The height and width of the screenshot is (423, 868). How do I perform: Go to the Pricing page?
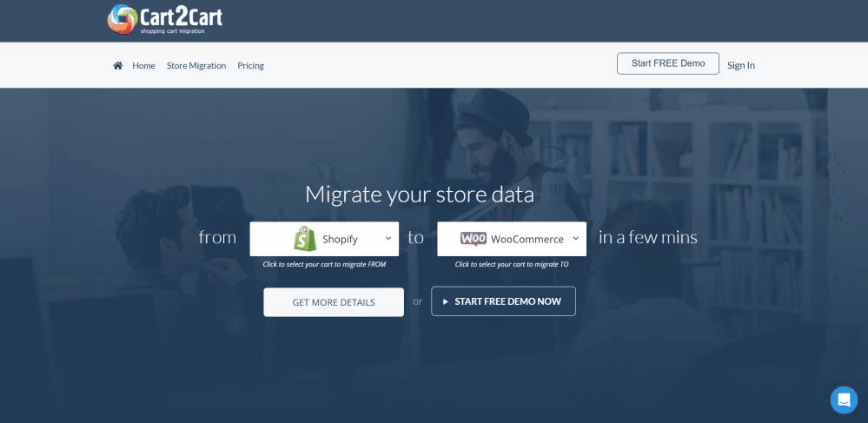[251, 65]
